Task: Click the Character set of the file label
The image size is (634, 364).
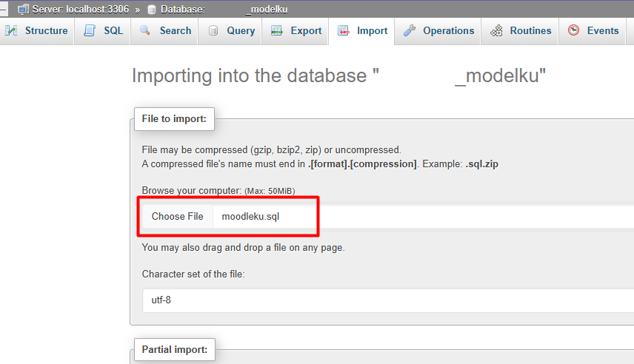Action: [193, 274]
